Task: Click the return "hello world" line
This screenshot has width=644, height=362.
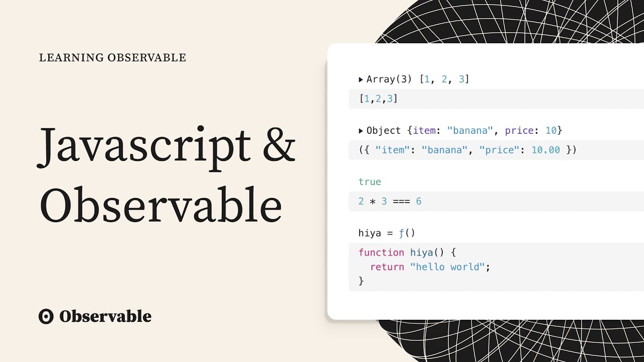Action: [x=430, y=267]
